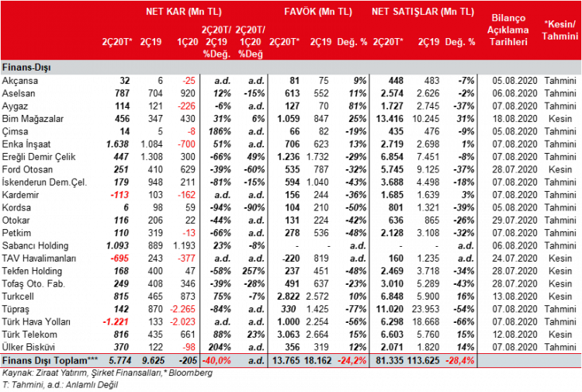Click Aygaz FAVÖK change 81%

[x=358, y=106]
